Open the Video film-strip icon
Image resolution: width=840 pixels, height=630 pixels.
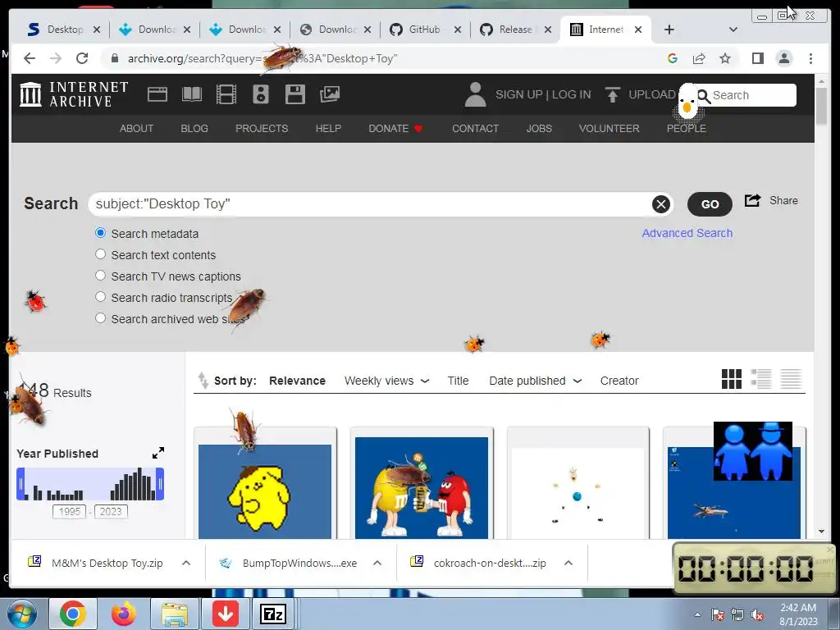tap(226, 94)
